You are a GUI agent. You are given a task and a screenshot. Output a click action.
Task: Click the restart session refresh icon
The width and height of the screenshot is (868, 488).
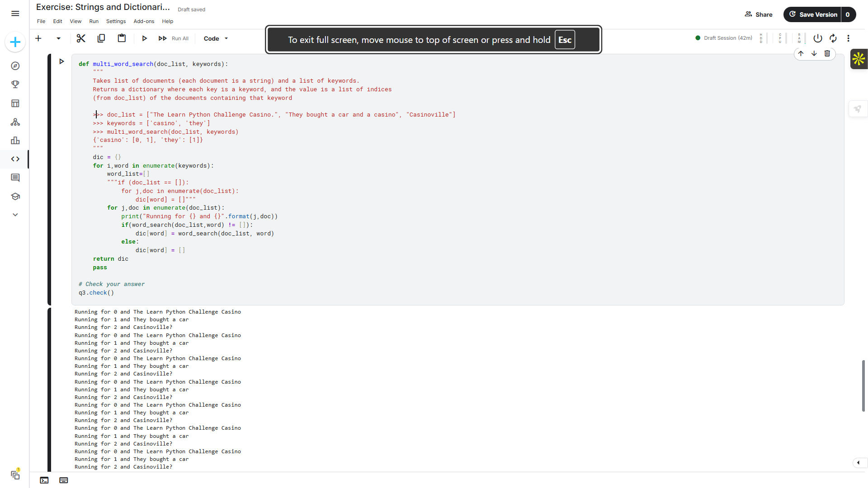point(833,38)
